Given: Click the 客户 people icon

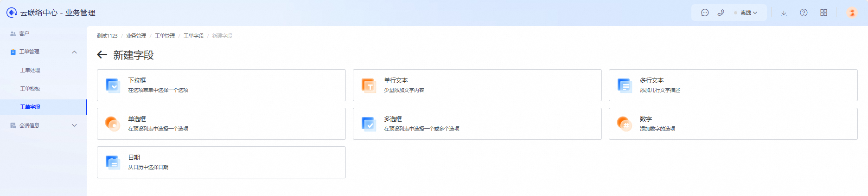Looking at the screenshot, I should (x=13, y=33).
